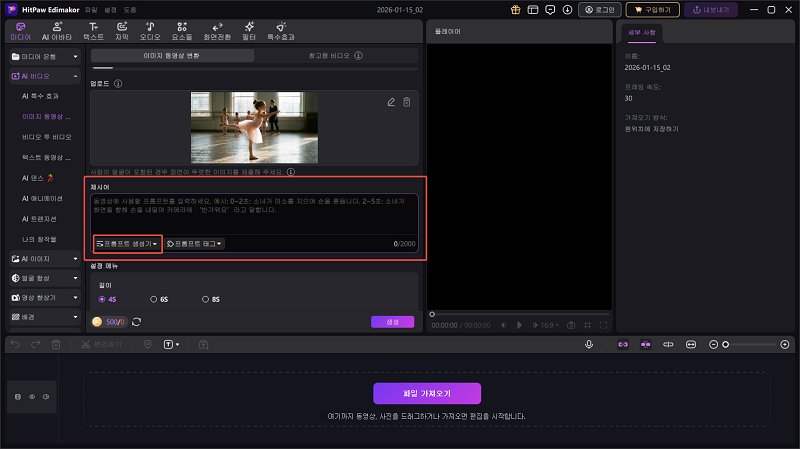Image resolution: width=800 pixels, height=449 pixels.
Task: Click the purple 생성 generate button
Action: pos(392,322)
